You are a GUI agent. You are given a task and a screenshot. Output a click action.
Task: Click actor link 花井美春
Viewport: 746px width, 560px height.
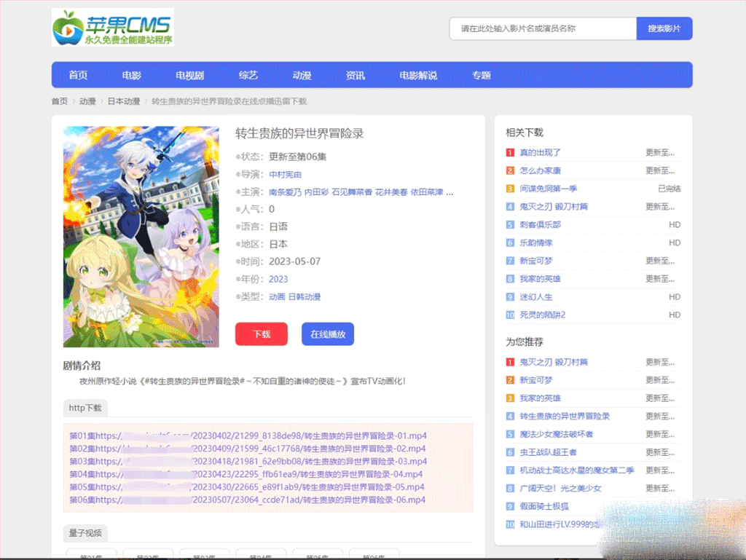[x=391, y=192]
